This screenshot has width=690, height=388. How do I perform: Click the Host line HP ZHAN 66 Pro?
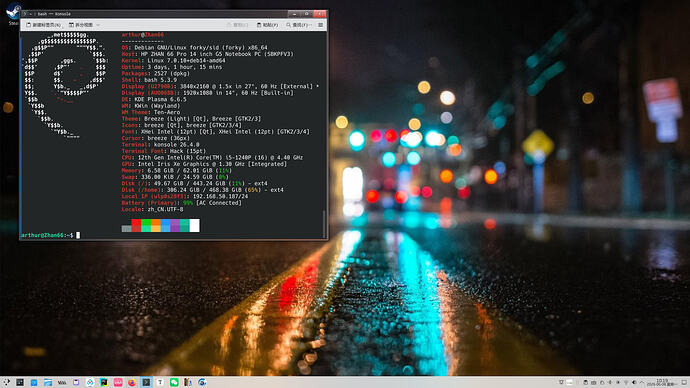click(207, 54)
